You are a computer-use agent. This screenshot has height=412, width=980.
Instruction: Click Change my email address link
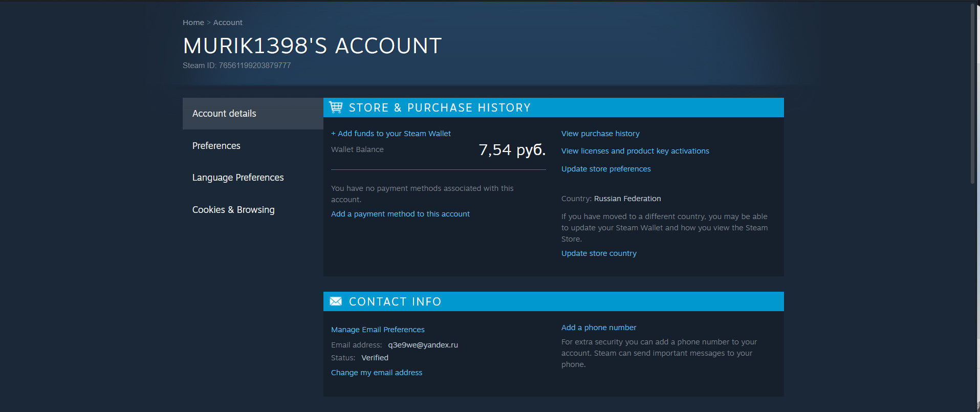click(377, 373)
